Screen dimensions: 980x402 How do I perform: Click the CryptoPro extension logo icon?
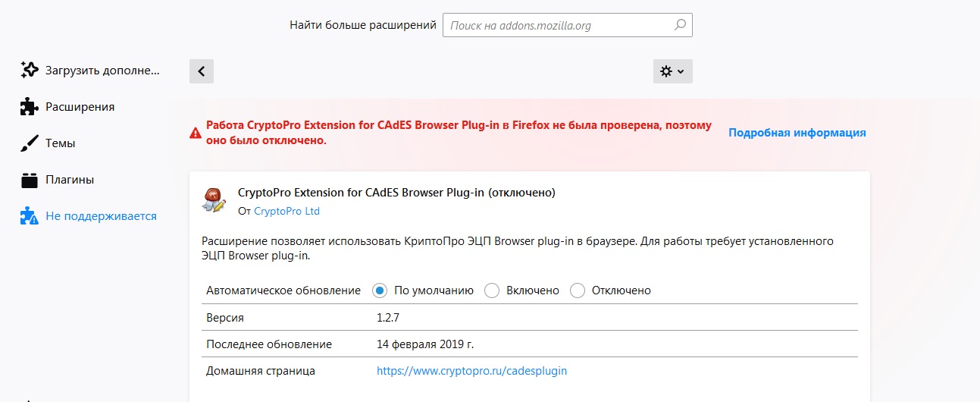[x=214, y=200]
